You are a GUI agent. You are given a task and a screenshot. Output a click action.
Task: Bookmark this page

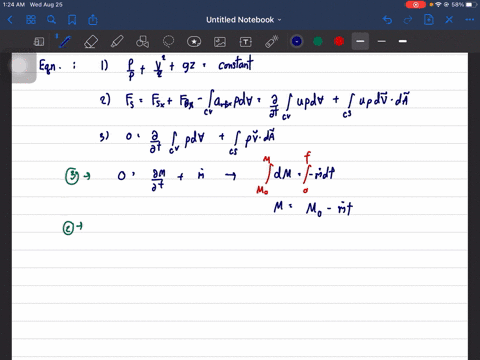coord(72,20)
